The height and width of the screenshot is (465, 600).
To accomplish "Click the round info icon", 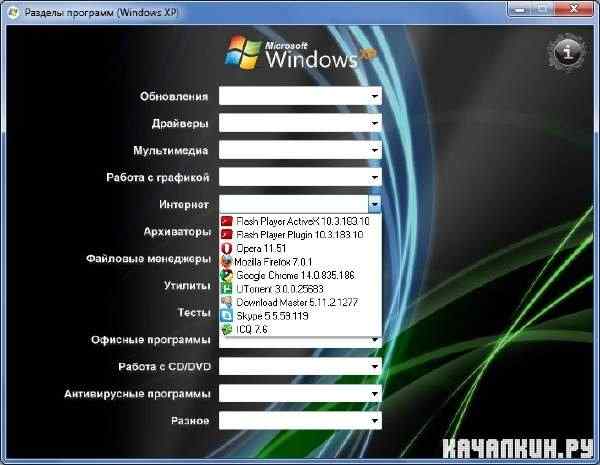I will coord(568,52).
